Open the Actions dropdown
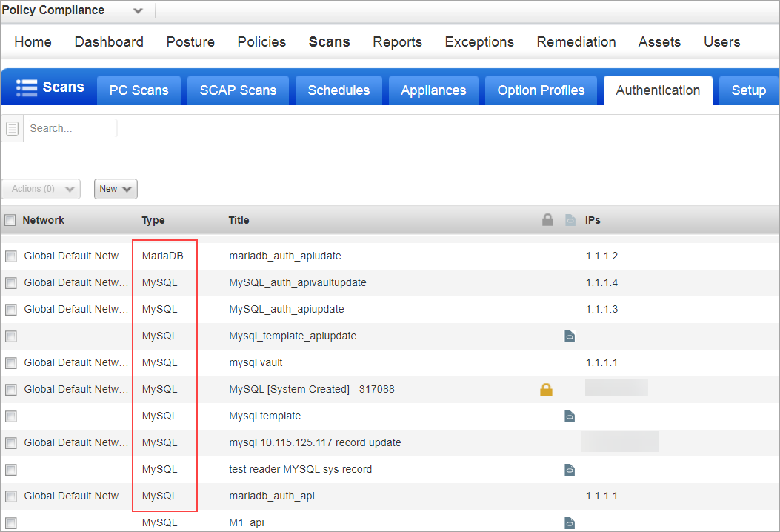The height and width of the screenshot is (532, 780). (41, 189)
